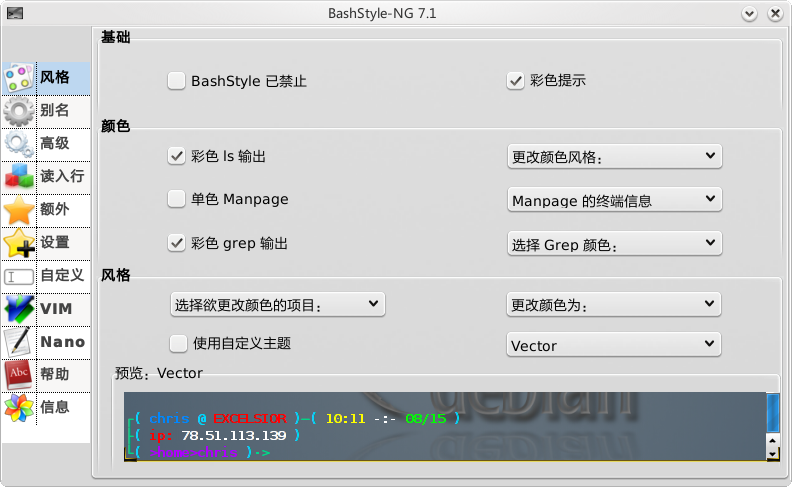Click the Abc book icon beside 帮助
The image size is (792, 487).
coord(19,375)
